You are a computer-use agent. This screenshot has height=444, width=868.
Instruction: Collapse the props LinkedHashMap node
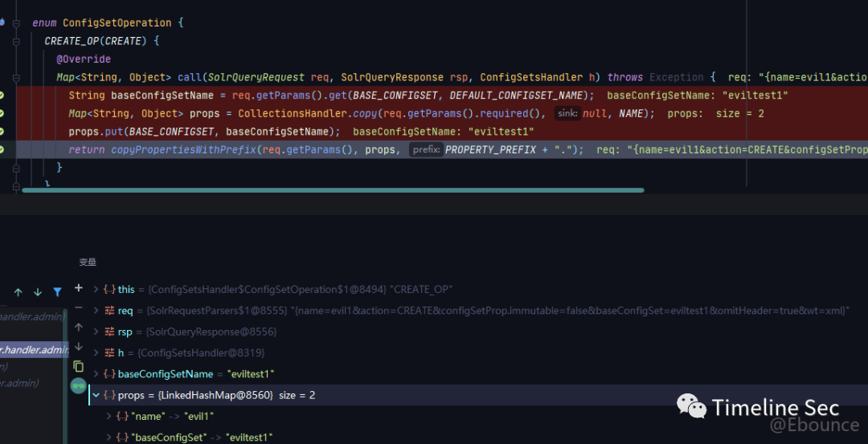[96, 395]
